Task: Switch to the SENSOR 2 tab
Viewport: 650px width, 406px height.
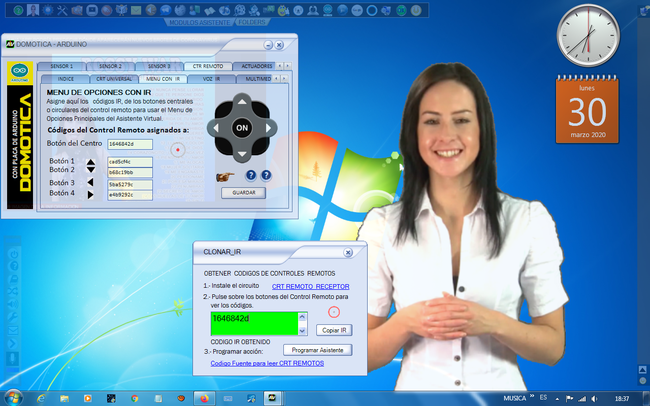Action: pos(110,66)
